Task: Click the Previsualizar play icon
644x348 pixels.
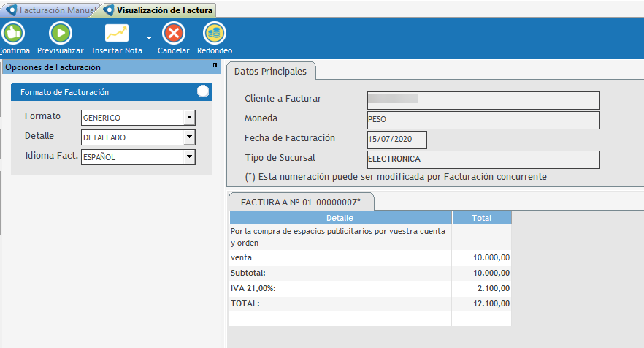Action: 61,33
